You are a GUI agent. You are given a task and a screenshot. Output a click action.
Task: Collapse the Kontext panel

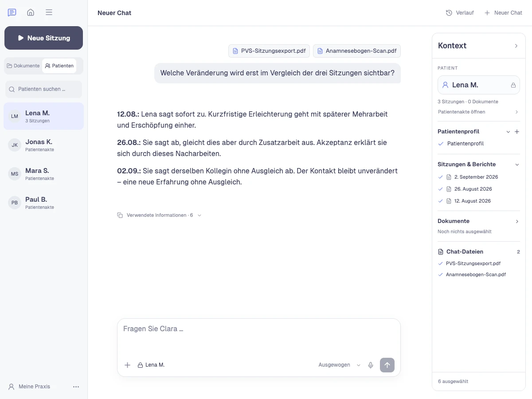tap(516, 46)
